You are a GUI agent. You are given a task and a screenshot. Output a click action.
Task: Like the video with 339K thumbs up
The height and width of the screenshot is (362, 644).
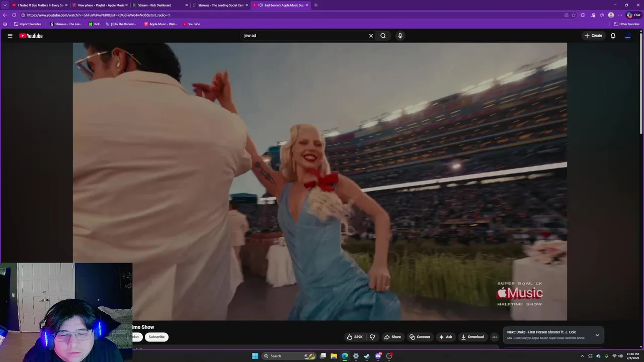[x=355, y=337]
